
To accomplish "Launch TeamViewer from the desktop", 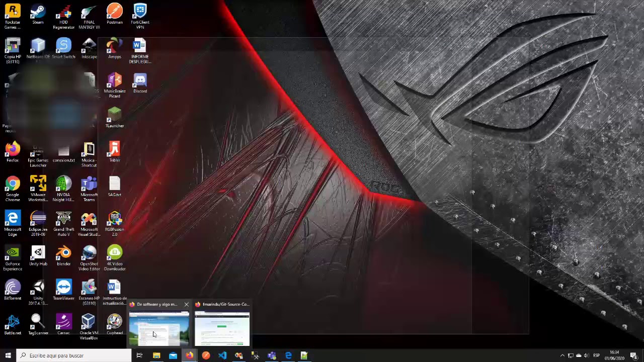I will pyautogui.click(x=63, y=290).
